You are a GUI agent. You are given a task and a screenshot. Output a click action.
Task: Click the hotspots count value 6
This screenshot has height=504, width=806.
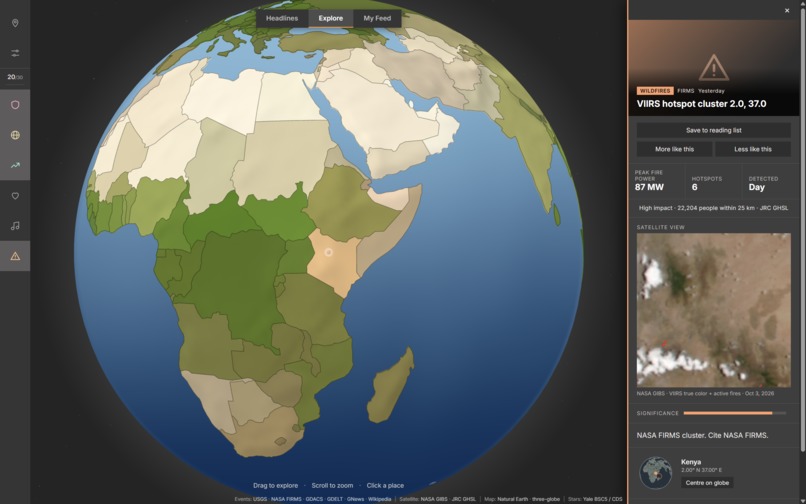[694, 187]
